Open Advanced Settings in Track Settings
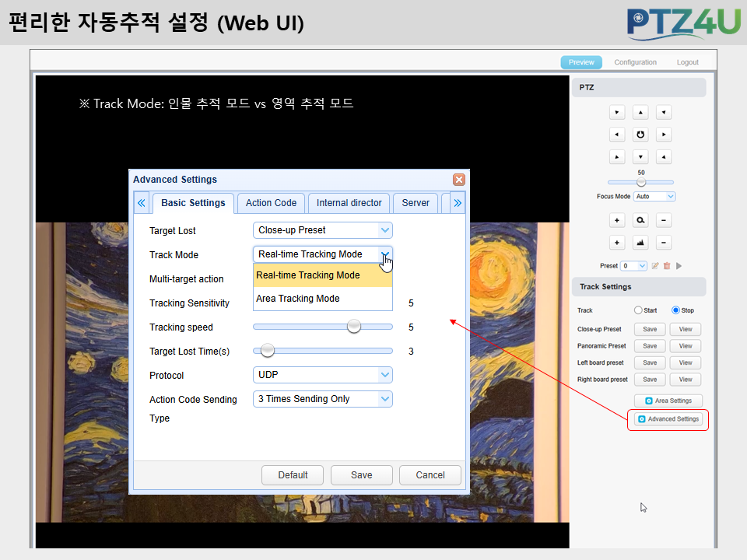Screen dimensions: 747x560 (x=668, y=419)
